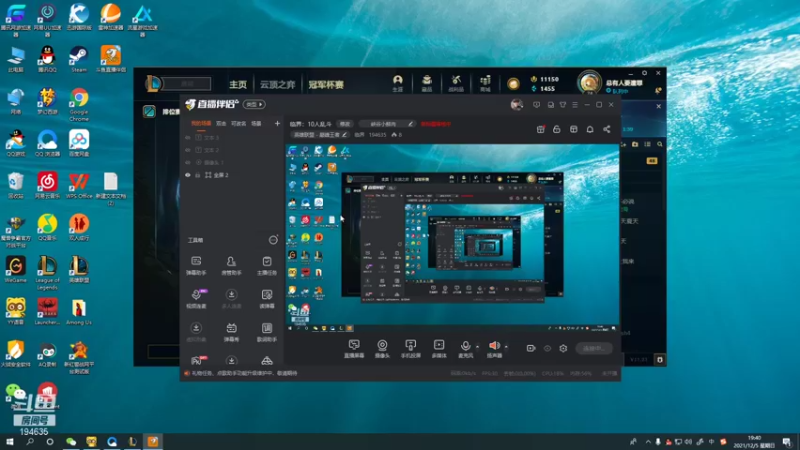Open the Teamfight Tactics tab in League client

click(x=278, y=84)
